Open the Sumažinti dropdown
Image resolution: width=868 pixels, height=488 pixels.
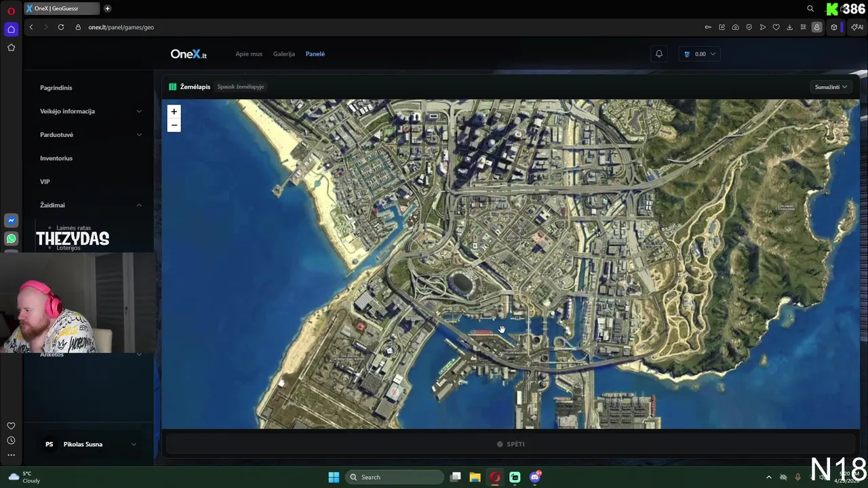point(831,87)
